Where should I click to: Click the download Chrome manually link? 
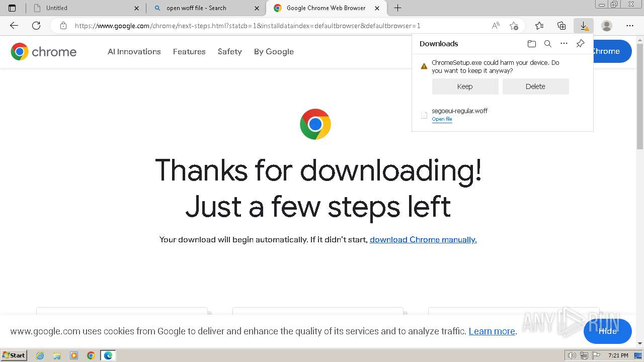(423, 240)
